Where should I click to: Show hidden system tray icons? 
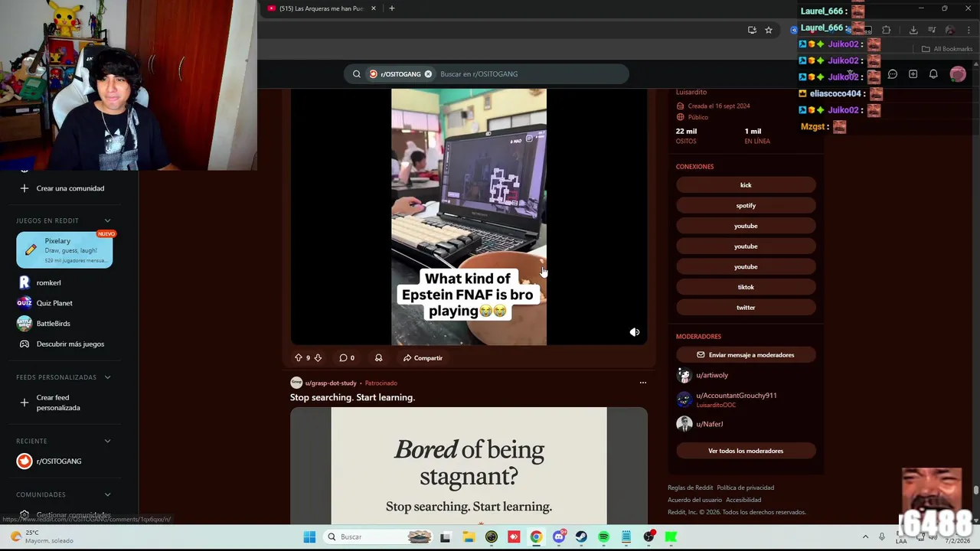click(x=865, y=537)
